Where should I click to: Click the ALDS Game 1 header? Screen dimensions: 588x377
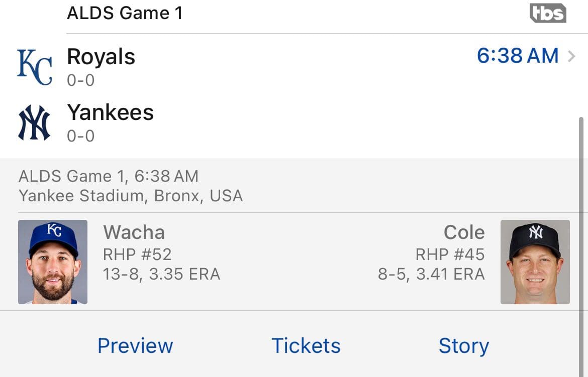[125, 13]
